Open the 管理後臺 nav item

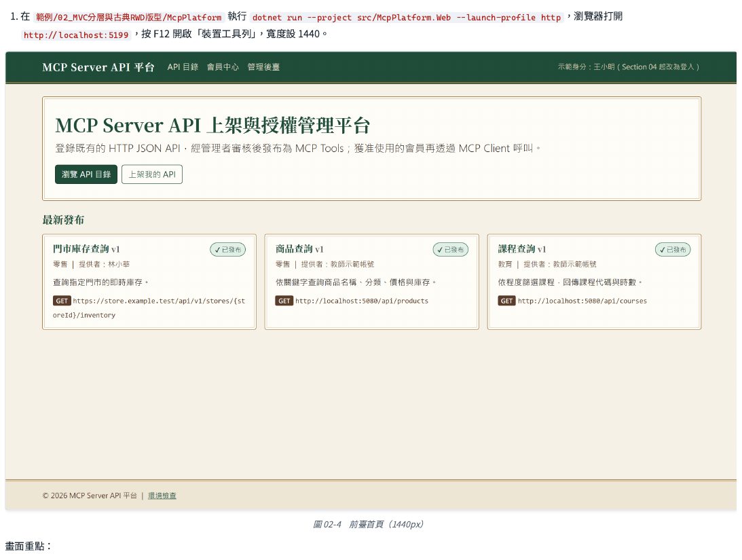[263, 67]
